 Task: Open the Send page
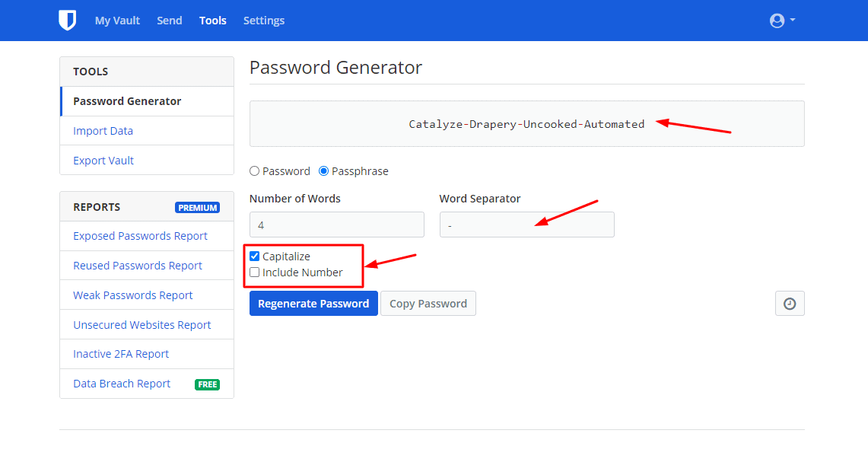pyautogui.click(x=169, y=21)
